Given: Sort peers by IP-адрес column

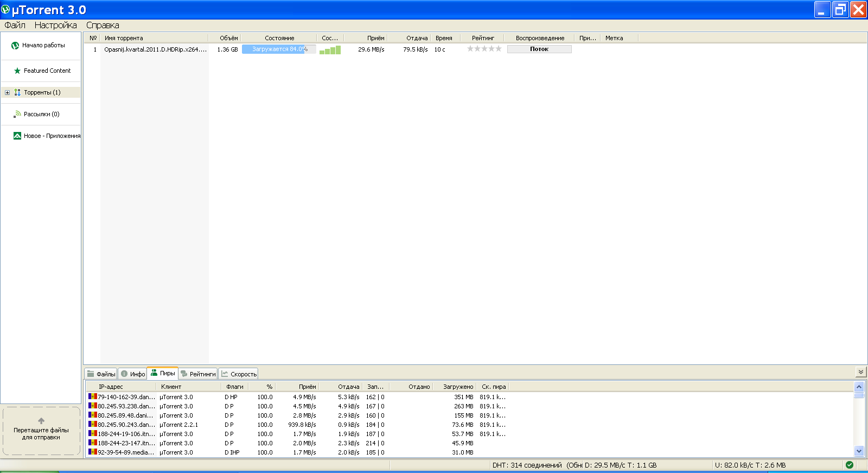Looking at the screenshot, I should pyautogui.click(x=122, y=387).
